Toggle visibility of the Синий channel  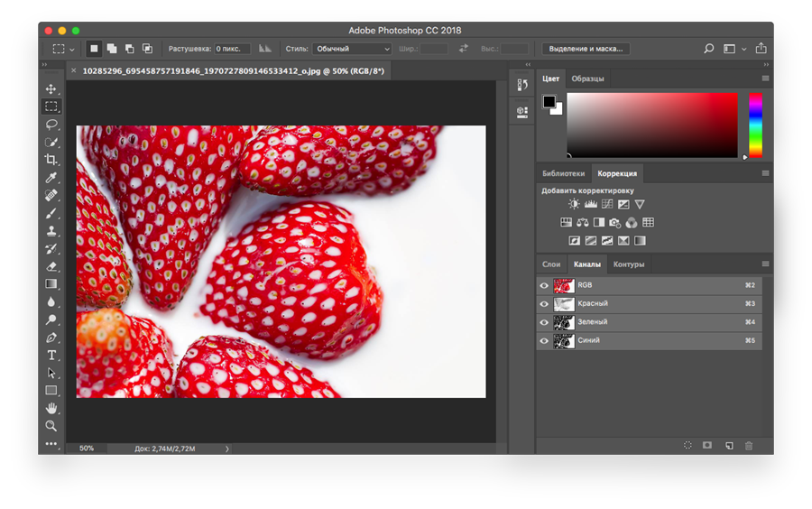[x=544, y=341]
